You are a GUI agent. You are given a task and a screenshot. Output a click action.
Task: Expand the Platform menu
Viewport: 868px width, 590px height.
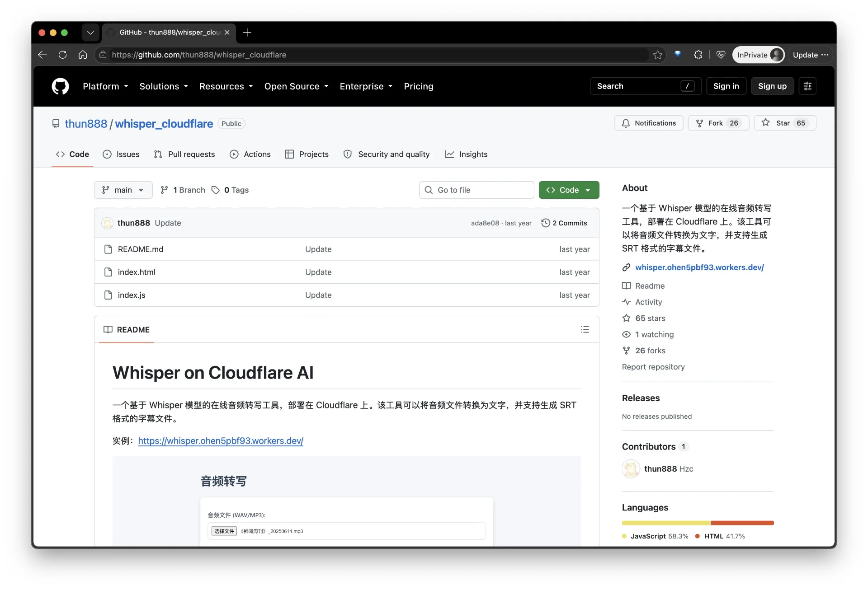tap(105, 86)
